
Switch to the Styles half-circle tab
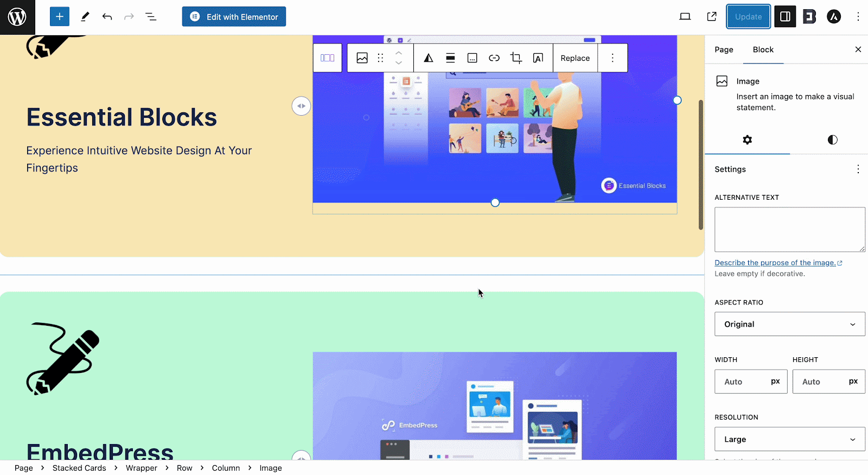coord(832,140)
